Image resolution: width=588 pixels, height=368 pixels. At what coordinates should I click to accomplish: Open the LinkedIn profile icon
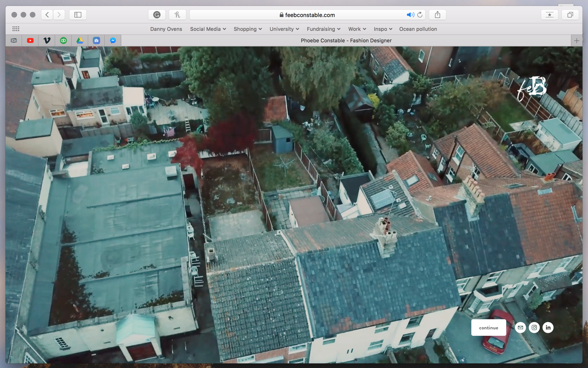[548, 328]
